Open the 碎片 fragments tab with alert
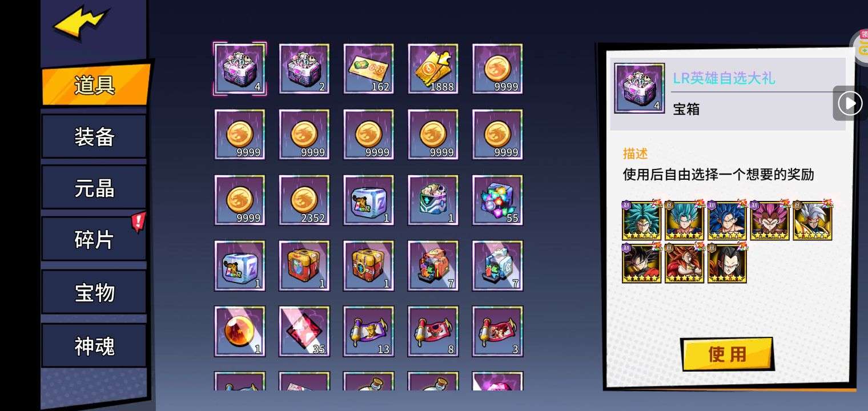 94,239
